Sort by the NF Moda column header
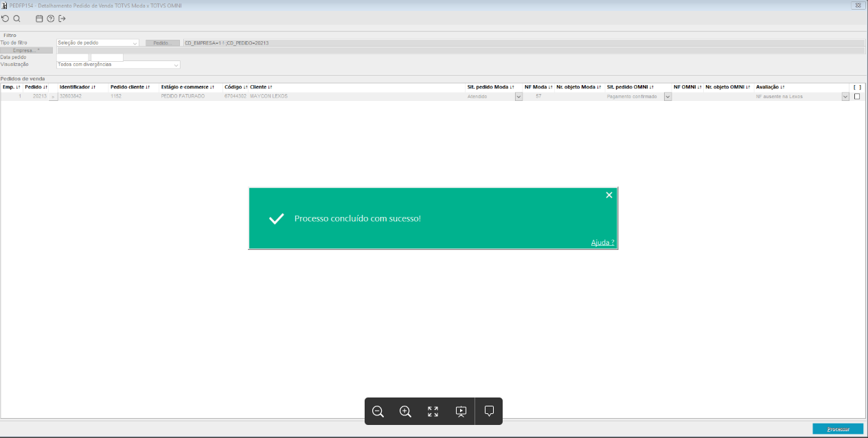 (x=539, y=87)
